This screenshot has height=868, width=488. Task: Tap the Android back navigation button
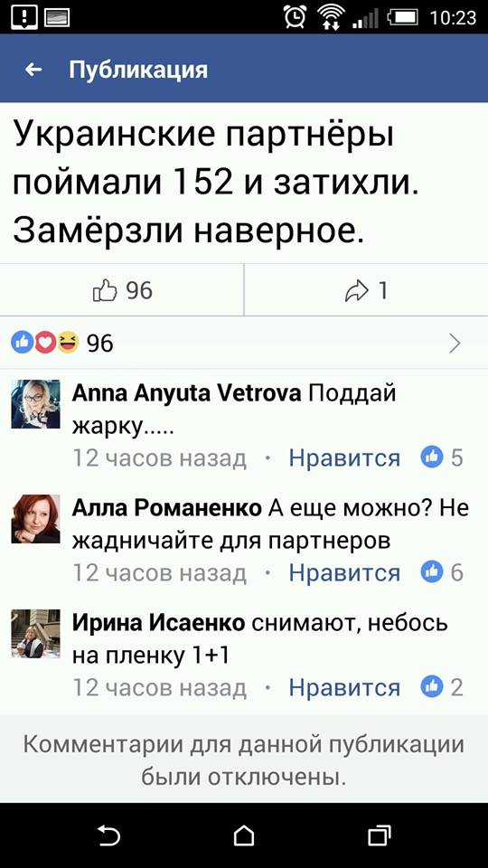[x=108, y=835]
